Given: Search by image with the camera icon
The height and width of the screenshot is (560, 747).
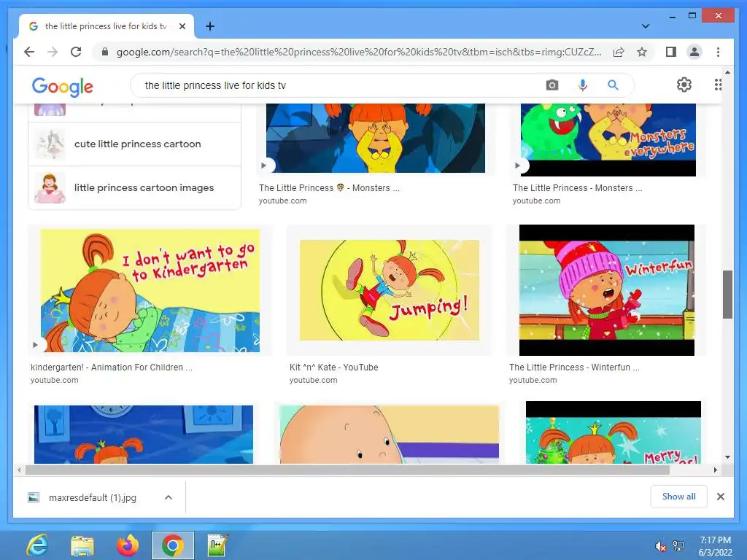Looking at the screenshot, I should coord(552,85).
